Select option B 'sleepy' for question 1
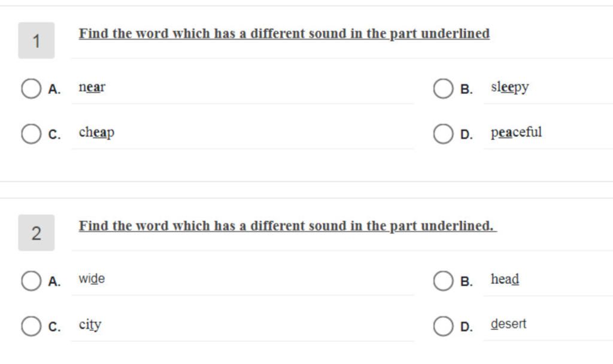The height and width of the screenshot is (364, 613). tap(444, 89)
